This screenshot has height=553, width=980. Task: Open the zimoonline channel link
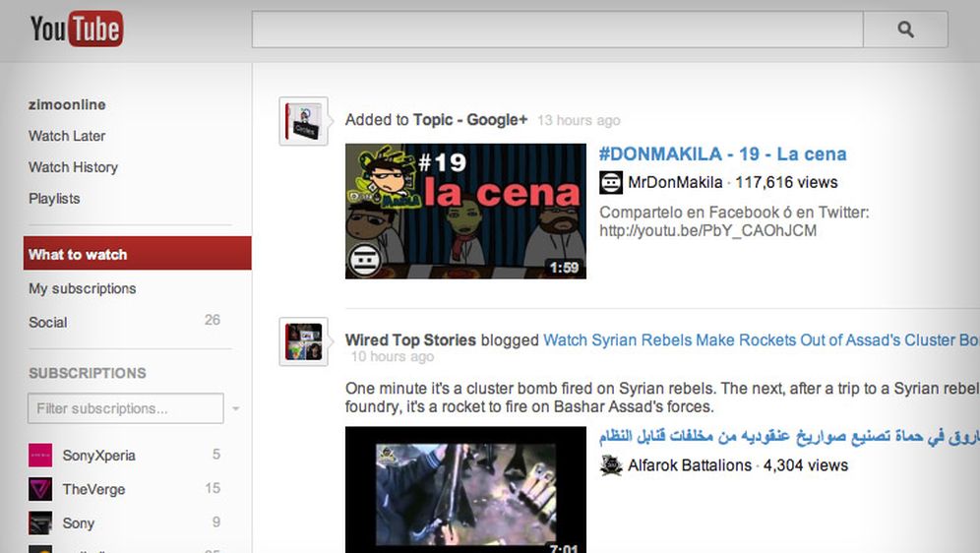(67, 104)
